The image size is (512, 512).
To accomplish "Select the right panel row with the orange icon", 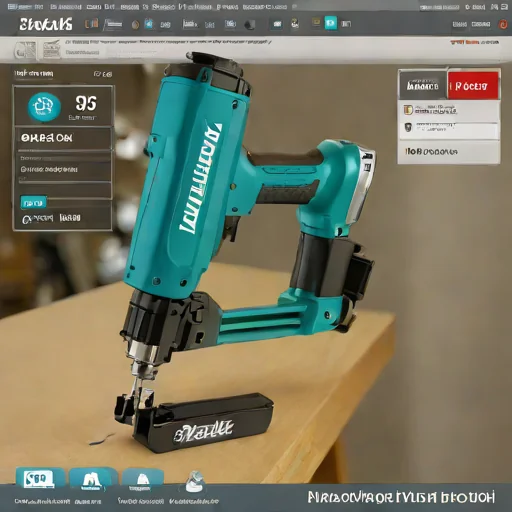I will pos(449,110).
